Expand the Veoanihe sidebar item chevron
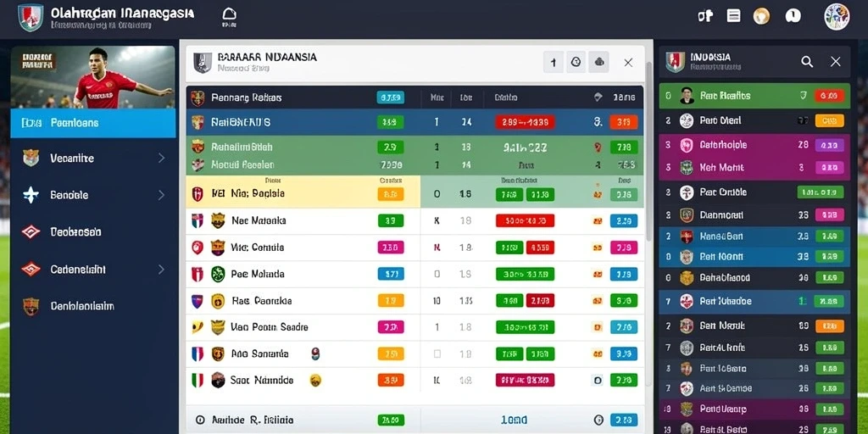The height and width of the screenshot is (434, 868). click(x=161, y=159)
